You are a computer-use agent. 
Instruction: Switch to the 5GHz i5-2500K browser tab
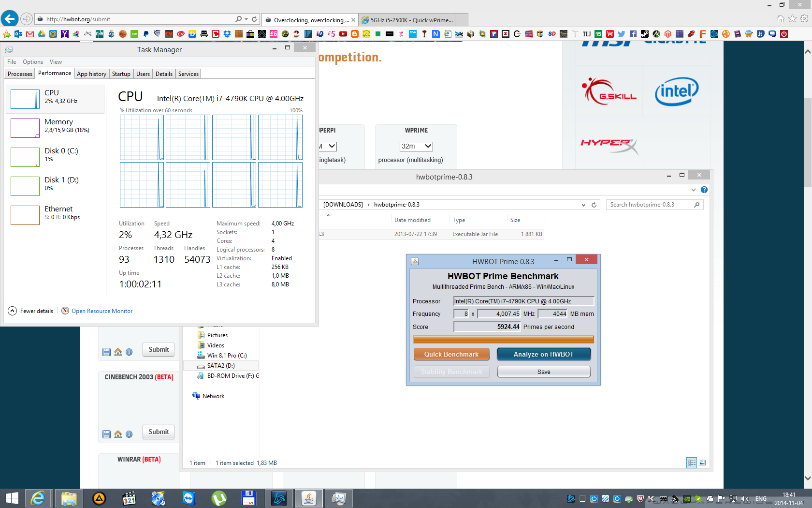407,20
